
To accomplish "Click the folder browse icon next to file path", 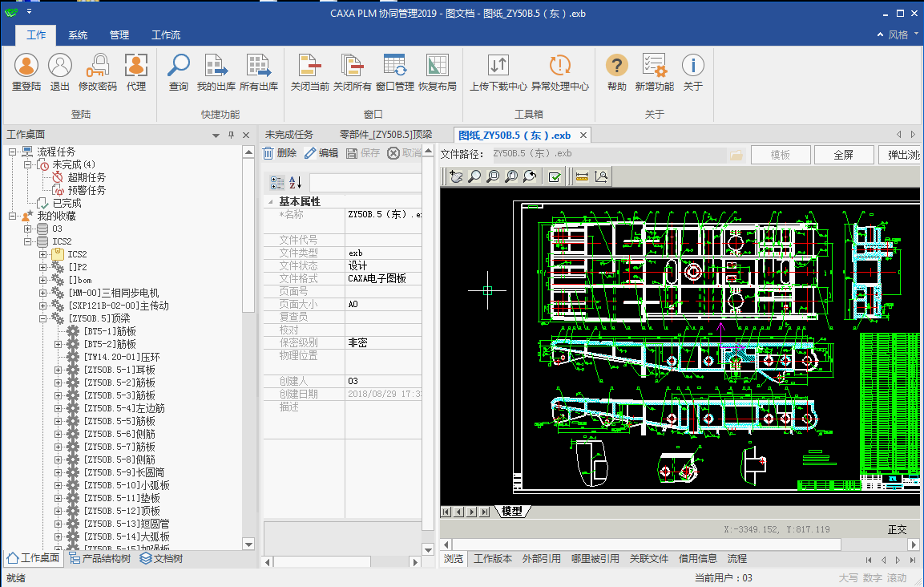I will click(x=736, y=155).
